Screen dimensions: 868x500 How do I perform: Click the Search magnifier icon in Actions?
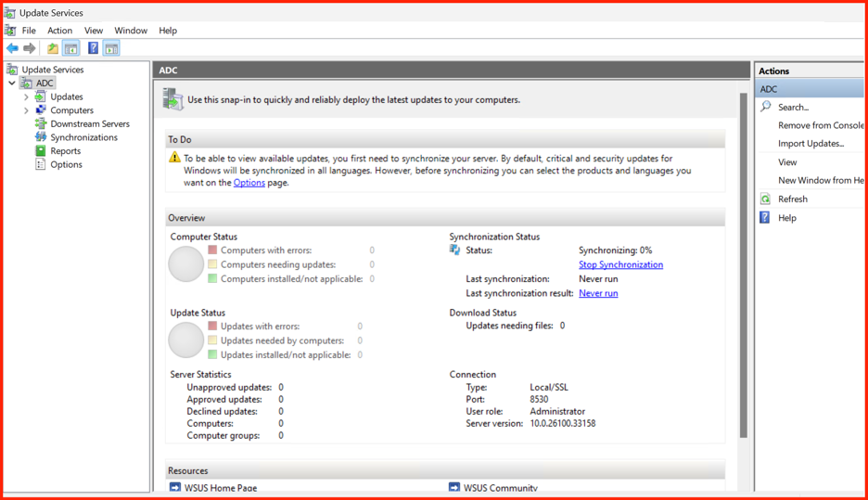766,107
